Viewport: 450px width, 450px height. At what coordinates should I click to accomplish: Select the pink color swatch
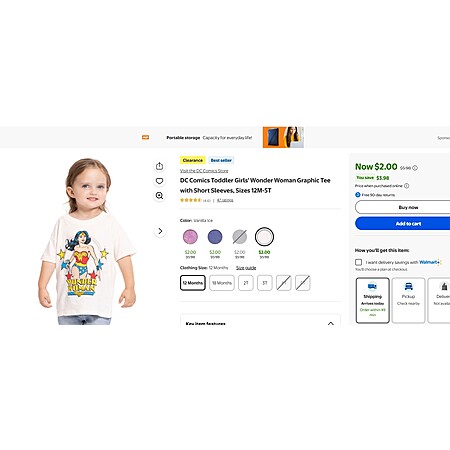(x=190, y=237)
